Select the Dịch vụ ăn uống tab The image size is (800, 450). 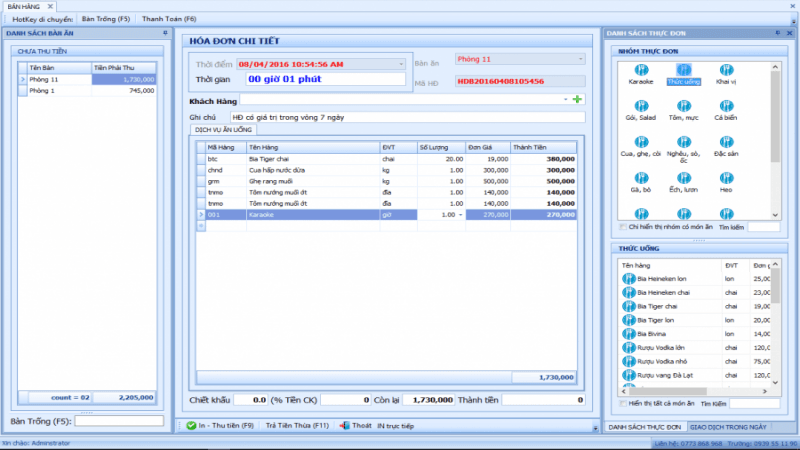tap(223, 130)
